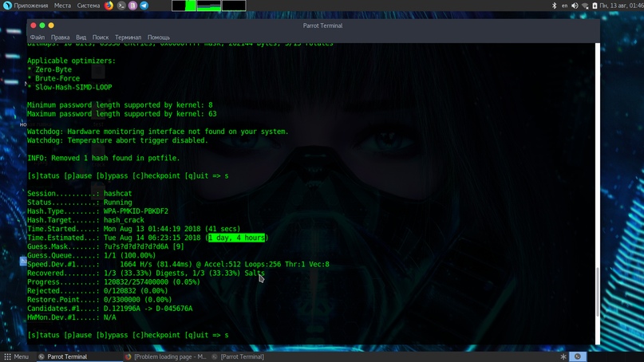
Task: Open the Система system menu
Action: coord(88,6)
